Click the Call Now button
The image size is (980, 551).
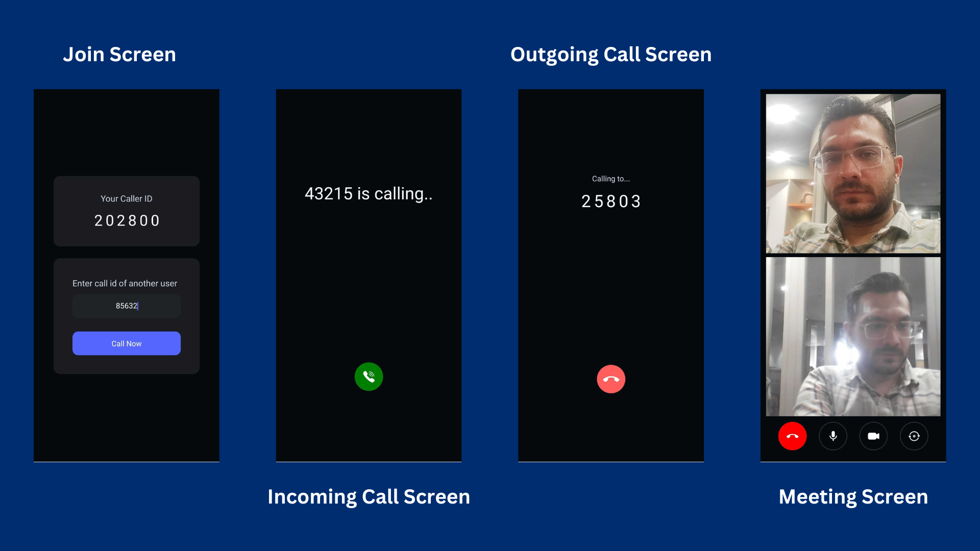pyautogui.click(x=126, y=343)
